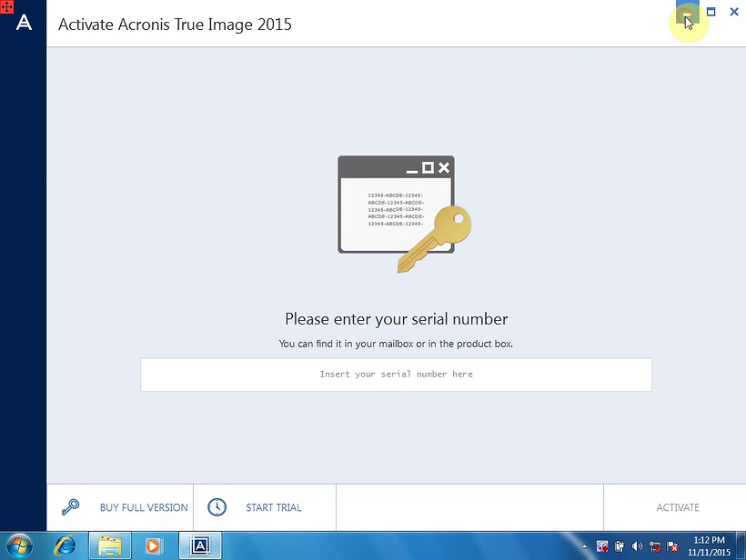Close the Acronis activation window
The width and height of the screenshot is (746, 560).
coord(734,12)
